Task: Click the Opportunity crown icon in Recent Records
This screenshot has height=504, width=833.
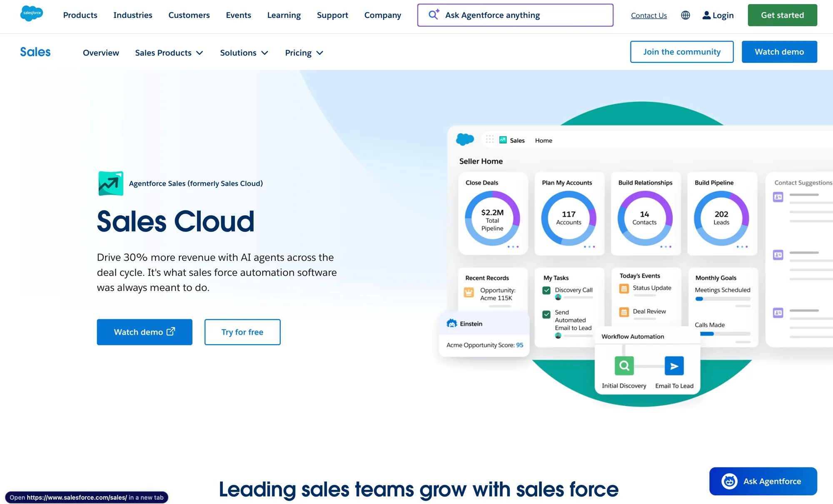Action: [469, 293]
